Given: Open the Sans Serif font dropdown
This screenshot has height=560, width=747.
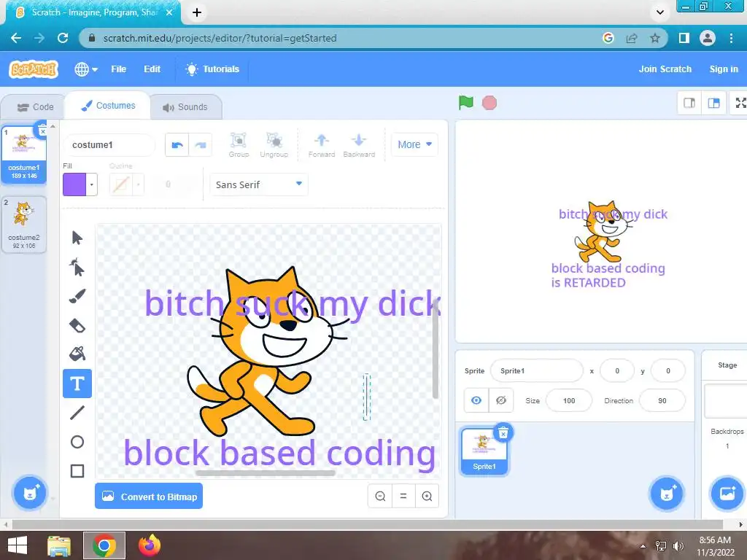Looking at the screenshot, I should (x=259, y=184).
